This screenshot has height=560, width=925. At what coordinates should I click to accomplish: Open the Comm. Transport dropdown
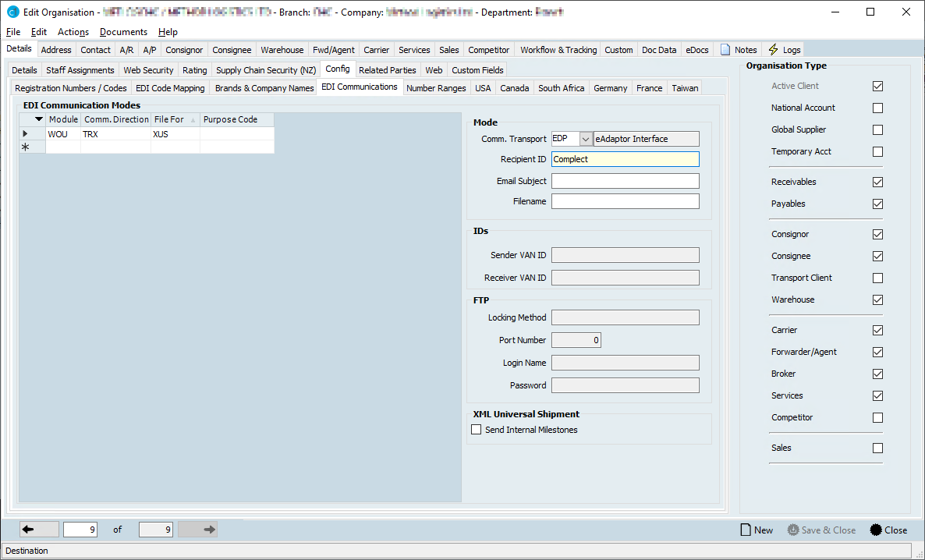[x=585, y=139]
